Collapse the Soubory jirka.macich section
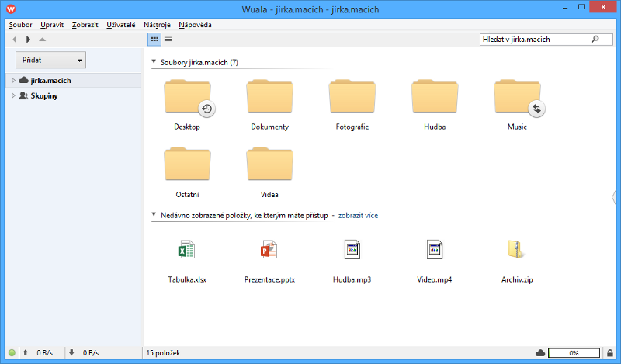Image resolution: width=621 pixels, height=364 pixels. pos(154,62)
